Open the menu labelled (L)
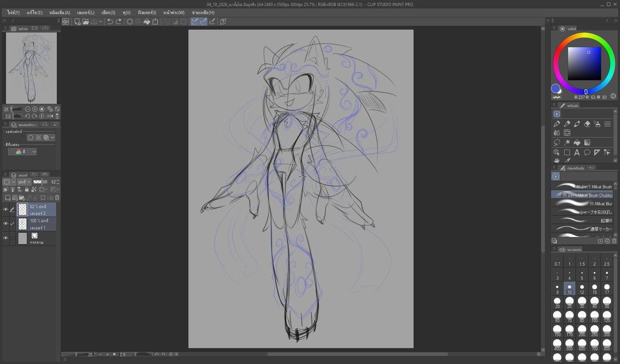620x364 pixels. (85, 12)
